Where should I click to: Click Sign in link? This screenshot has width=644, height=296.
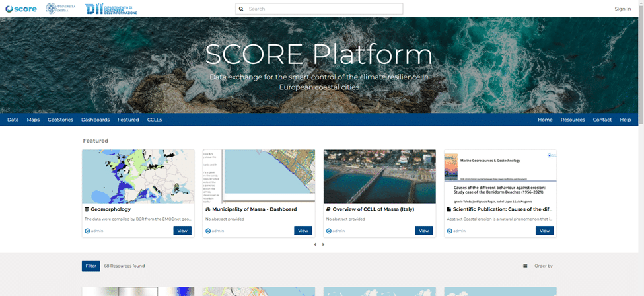tap(622, 9)
